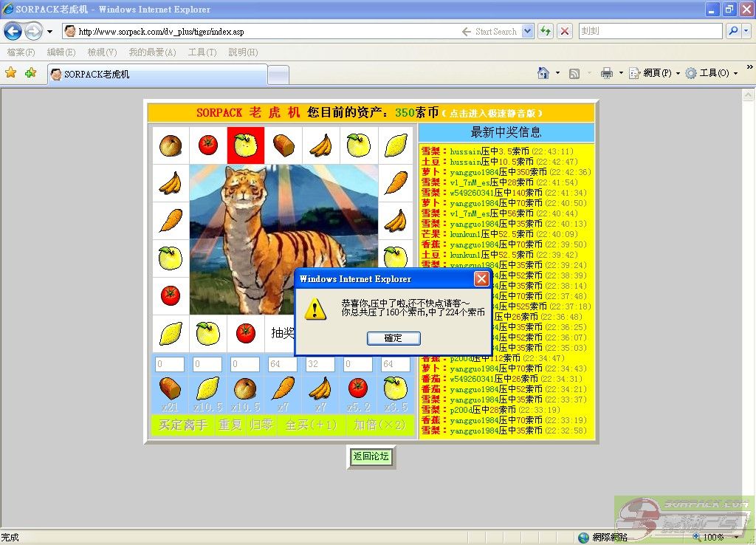Click the 返回论坛 return to forum button
Image resolution: width=756 pixels, height=545 pixels.
371,457
